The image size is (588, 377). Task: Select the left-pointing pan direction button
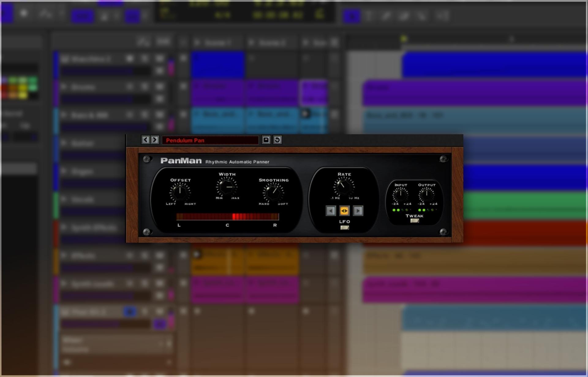(x=331, y=211)
